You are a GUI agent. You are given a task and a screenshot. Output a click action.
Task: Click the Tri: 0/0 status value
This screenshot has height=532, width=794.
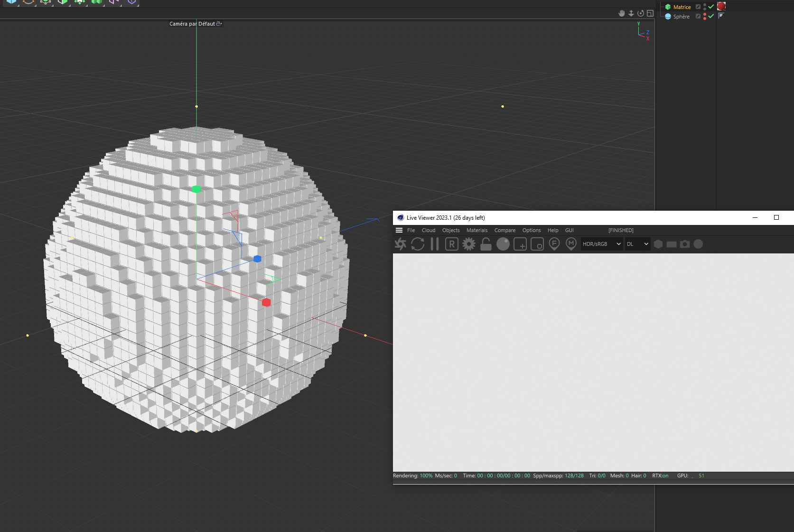(x=597, y=476)
